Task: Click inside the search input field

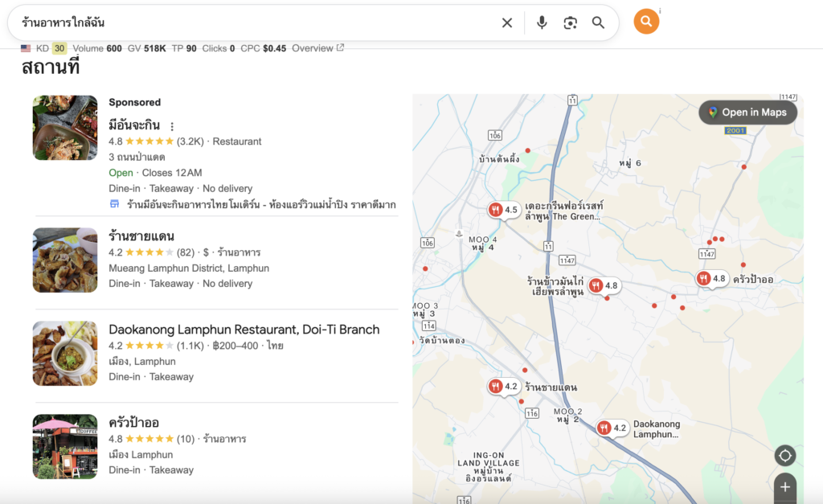Action: pyautogui.click(x=241, y=23)
